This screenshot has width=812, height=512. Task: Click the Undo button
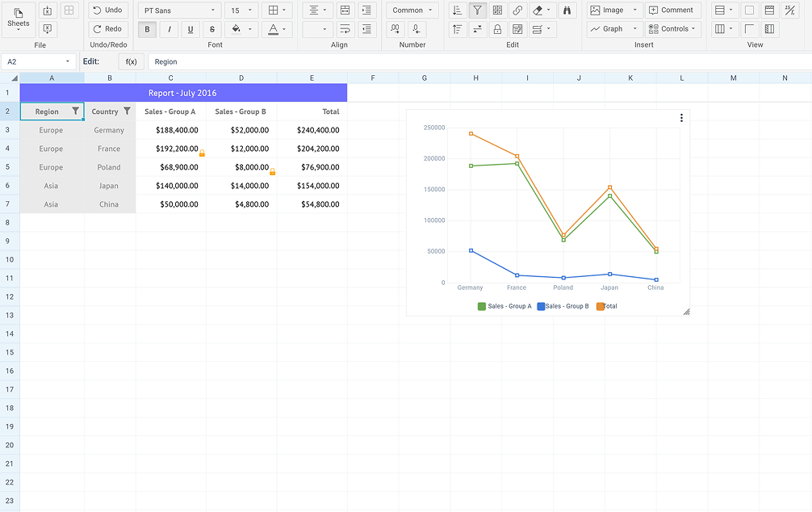point(108,10)
